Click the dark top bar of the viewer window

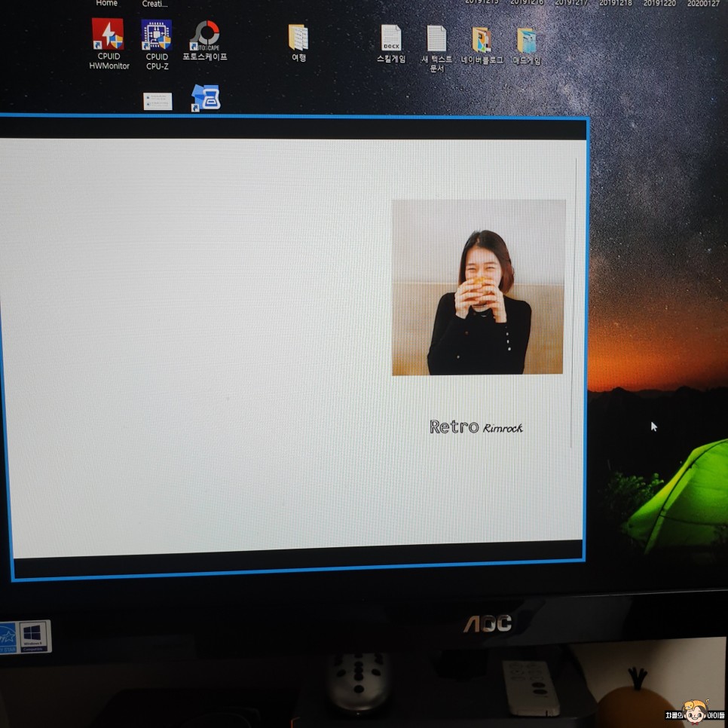[294, 128]
